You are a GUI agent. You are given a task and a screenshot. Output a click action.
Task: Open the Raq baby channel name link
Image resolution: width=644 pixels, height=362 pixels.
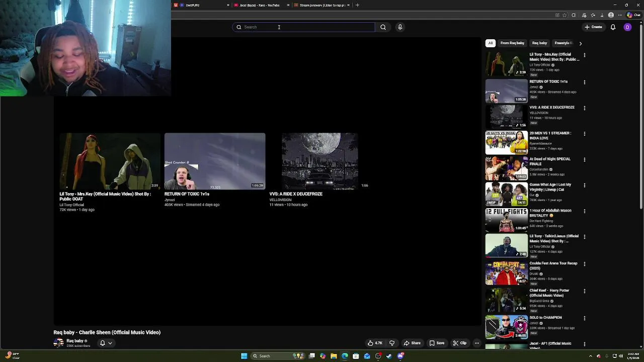(x=75, y=341)
